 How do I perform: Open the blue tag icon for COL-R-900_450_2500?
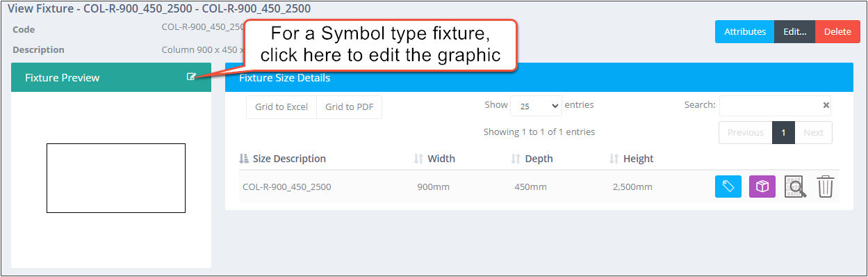(x=728, y=187)
